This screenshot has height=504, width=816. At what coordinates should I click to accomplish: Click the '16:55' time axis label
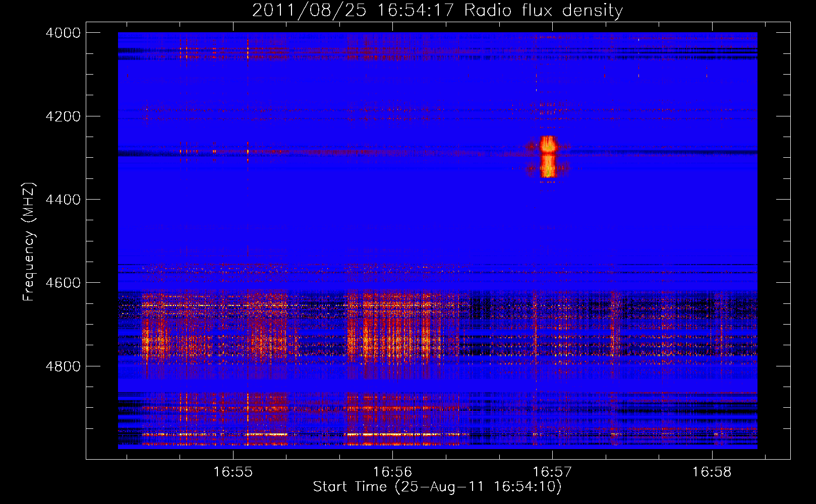pyautogui.click(x=232, y=472)
